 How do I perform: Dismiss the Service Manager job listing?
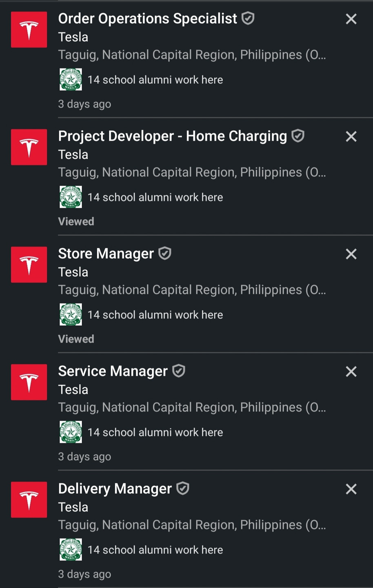click(x=351, y=372)
